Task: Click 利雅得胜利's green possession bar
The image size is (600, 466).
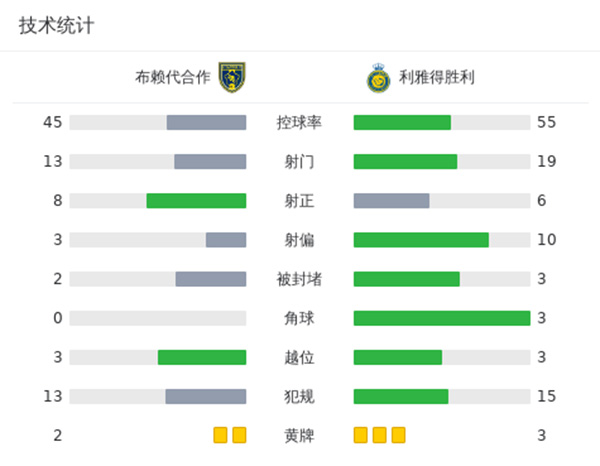Action: tap(402, 123)
